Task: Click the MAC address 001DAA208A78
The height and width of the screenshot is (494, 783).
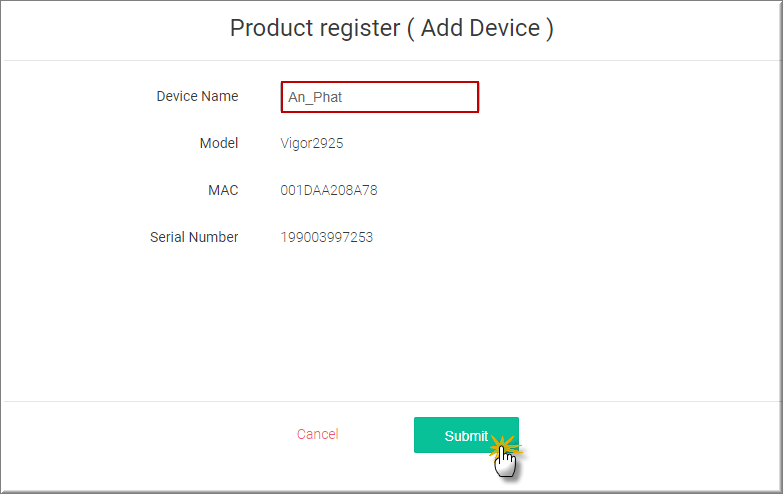Action: point(329,190)
